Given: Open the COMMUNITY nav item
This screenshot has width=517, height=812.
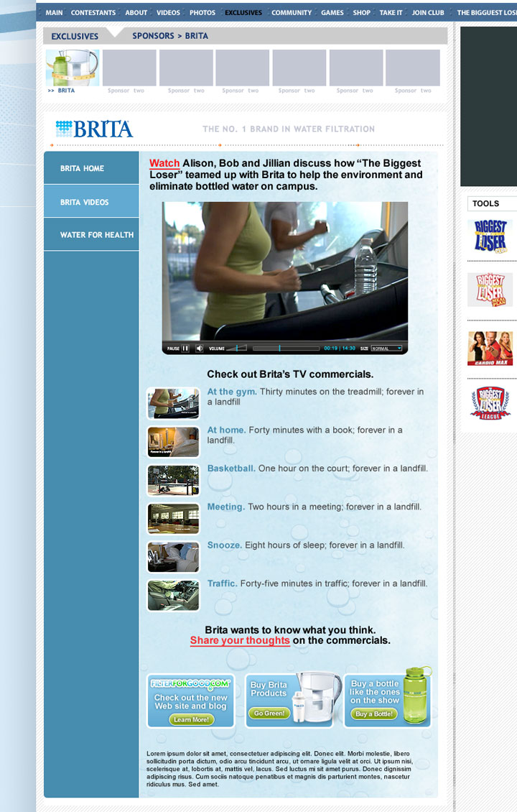Looking at the screenshot, I should click(292, 12).
